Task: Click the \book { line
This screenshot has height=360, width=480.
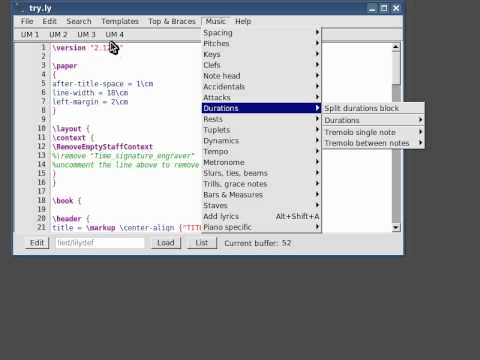Action: [x=67, y=201]
